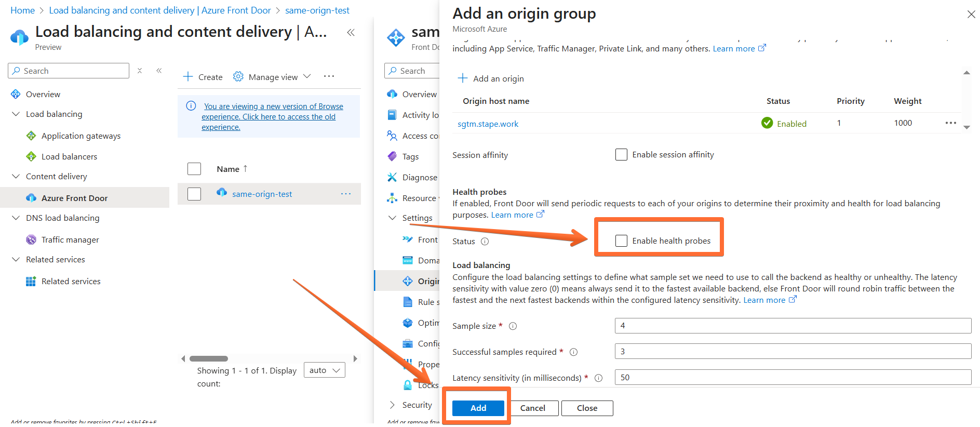Click the left navigation Search field
Image resolution: width=980 pixels, height=427 pixels.
point(69,71)
